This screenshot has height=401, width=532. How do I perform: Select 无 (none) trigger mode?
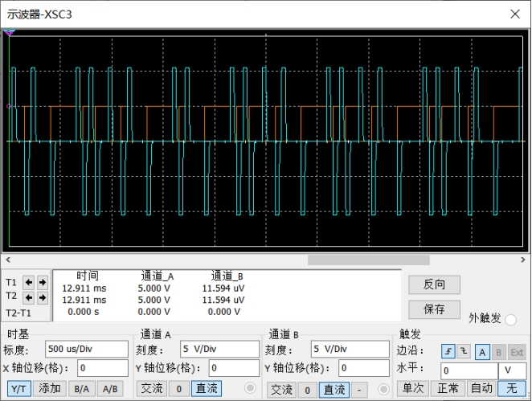(x=512, y=388)
